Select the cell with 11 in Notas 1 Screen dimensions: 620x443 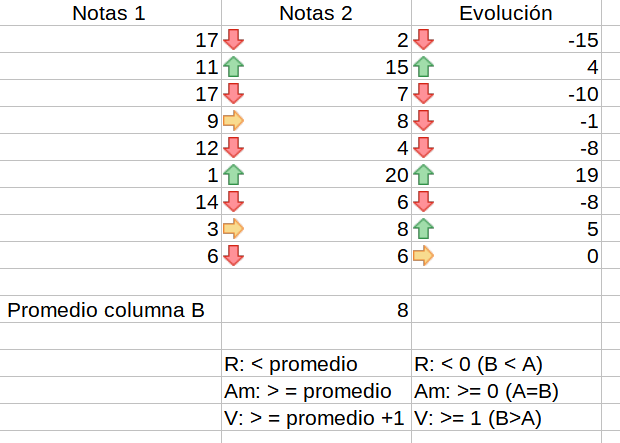tap(205, 67)
